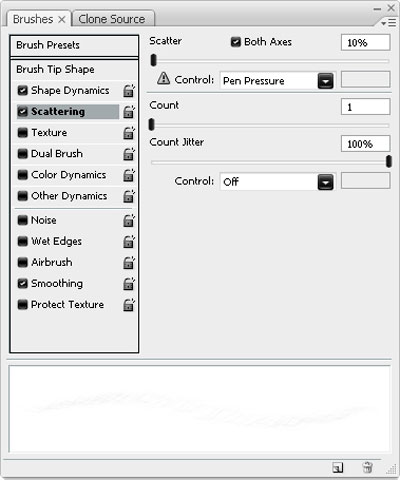The image size is (400, 480).
Task: Click the Scatter percentage input field
Action: click(x=365, y=43)
